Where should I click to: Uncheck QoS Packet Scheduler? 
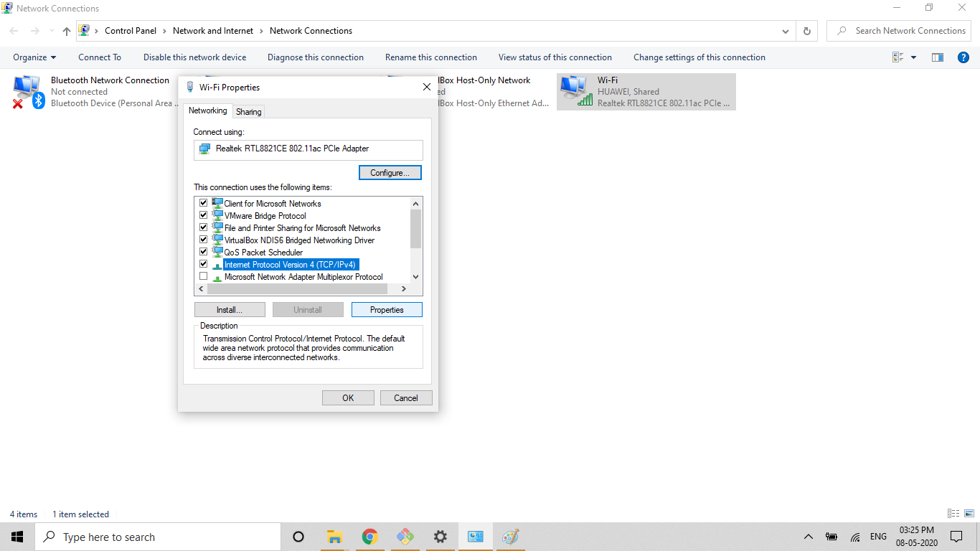tap(203, 252)
